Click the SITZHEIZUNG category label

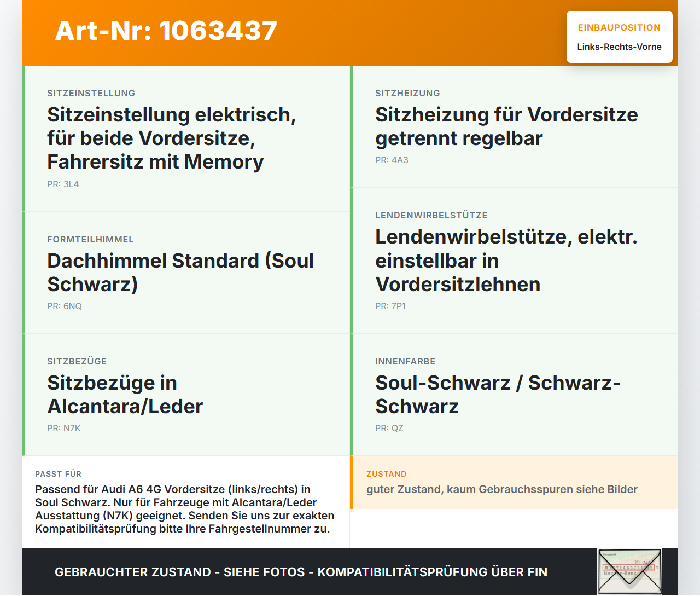[x=407, y=93]
